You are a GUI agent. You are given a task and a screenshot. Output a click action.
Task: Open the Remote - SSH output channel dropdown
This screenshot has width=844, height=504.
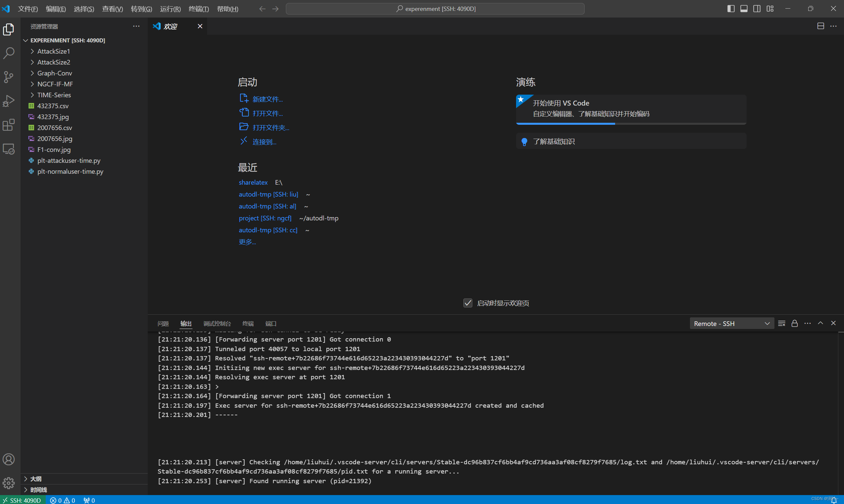point(731,323)
